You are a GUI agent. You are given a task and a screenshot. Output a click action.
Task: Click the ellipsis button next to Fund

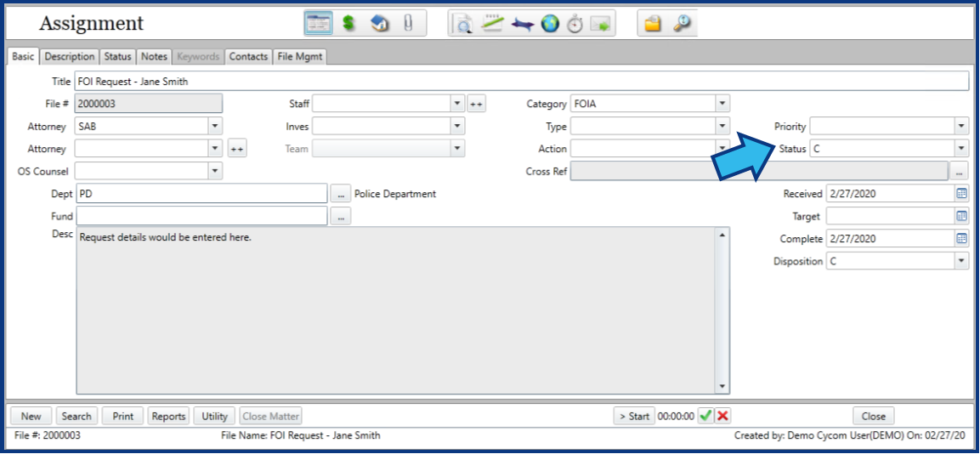pos(340,216)
